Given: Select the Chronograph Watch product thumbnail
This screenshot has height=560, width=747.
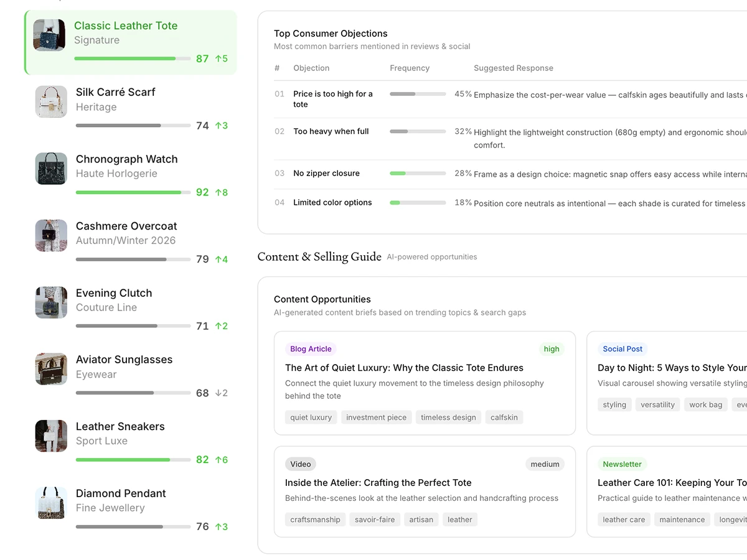Looking at the screenshot, I should (51, 169).
